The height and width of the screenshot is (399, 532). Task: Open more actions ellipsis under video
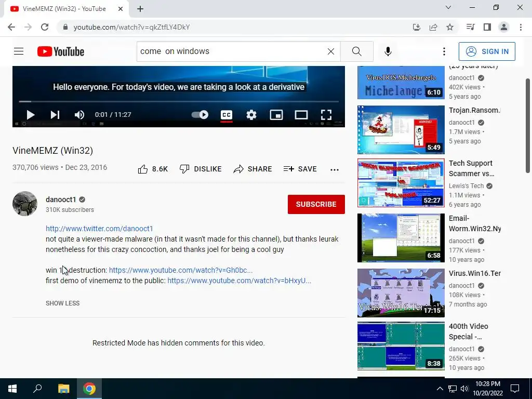tap(335, 170)
